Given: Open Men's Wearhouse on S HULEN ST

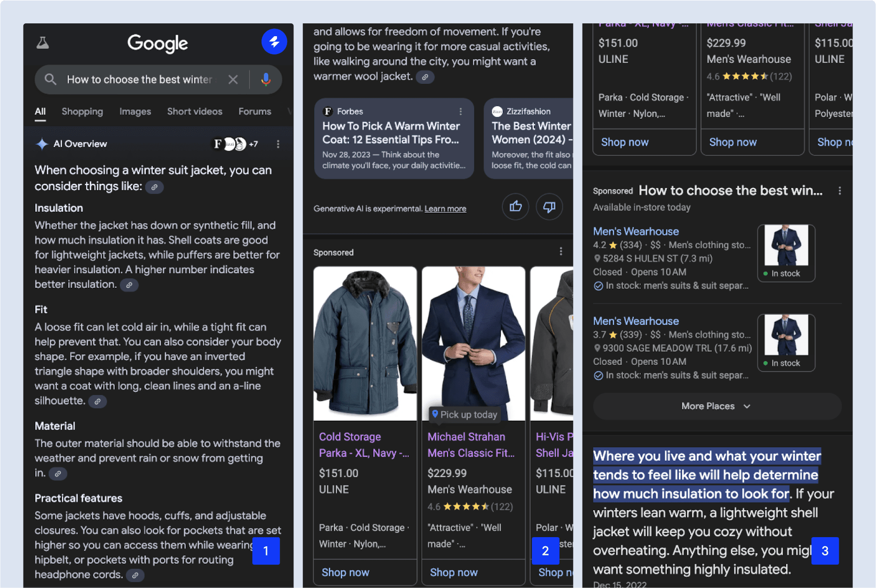Looking at the screenshot, I should pos(636,231).
